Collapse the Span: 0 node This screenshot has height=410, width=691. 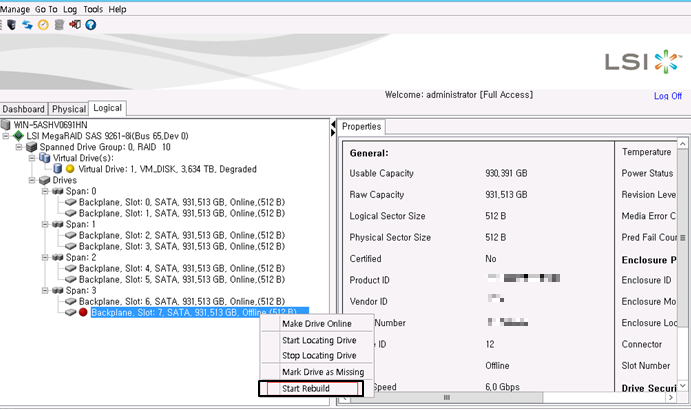coord(45,191)
